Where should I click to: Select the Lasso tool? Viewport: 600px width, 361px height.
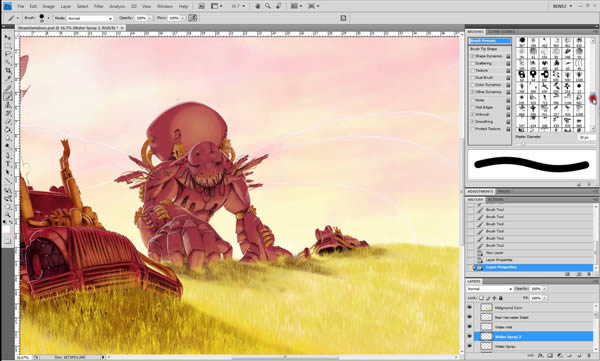pyautogui.click(x=8, y=54)
